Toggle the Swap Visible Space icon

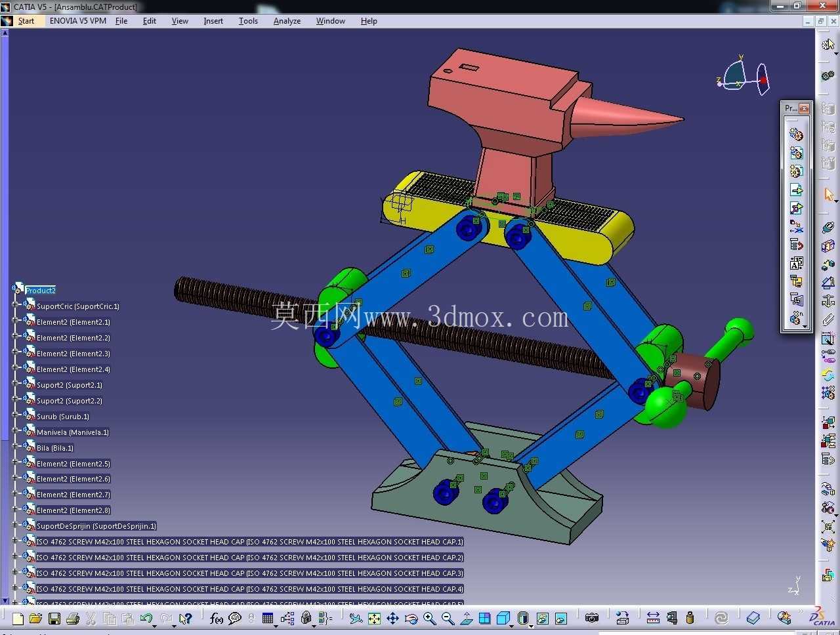tap(561, 619)
